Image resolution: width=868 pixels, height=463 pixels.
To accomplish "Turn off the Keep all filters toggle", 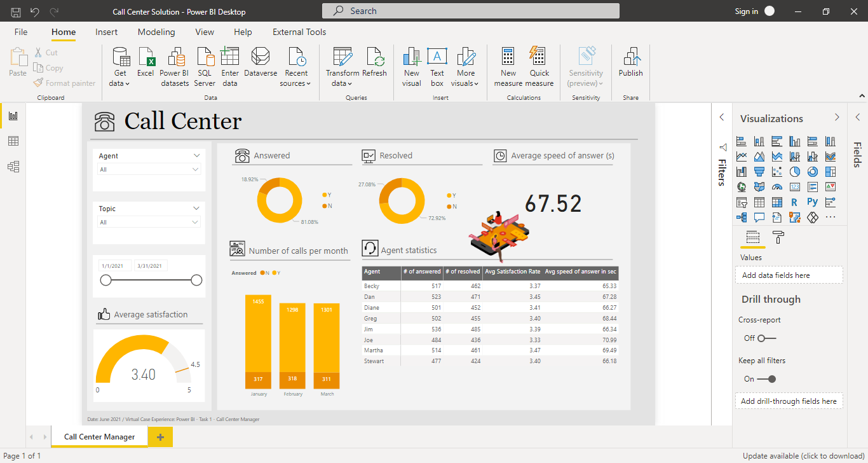I will click(x=767, y=378).
